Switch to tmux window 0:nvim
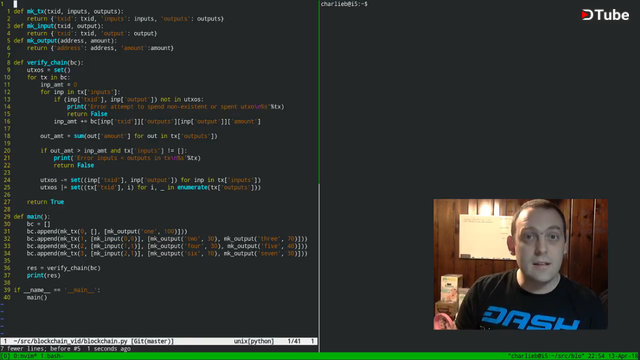This screenshot has width=640, height=360. (25, 356)
